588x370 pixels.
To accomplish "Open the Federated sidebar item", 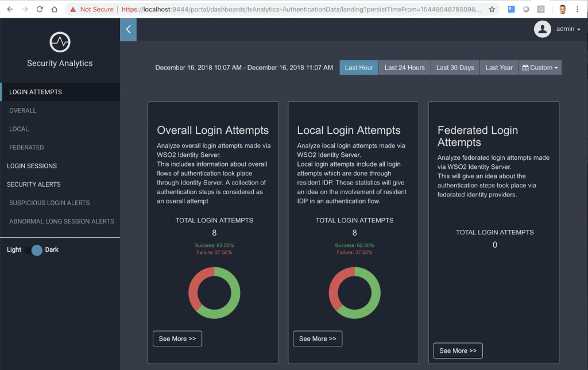I will pyautogui.click(x=26, y=148).
